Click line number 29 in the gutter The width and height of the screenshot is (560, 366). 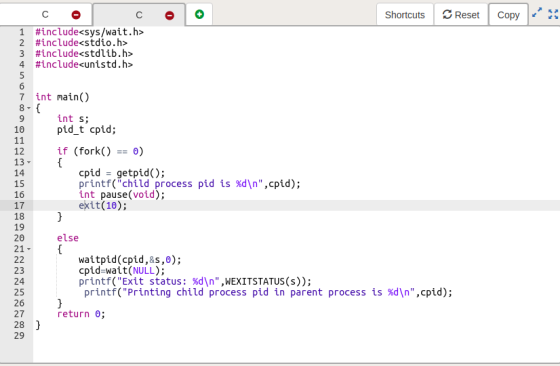(19, 336)
